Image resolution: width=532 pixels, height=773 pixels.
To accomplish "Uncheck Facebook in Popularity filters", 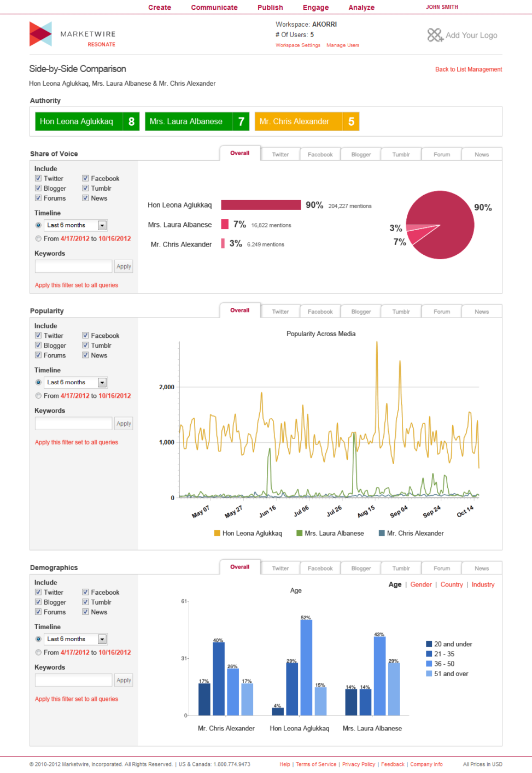I will (x=85, y=336).
